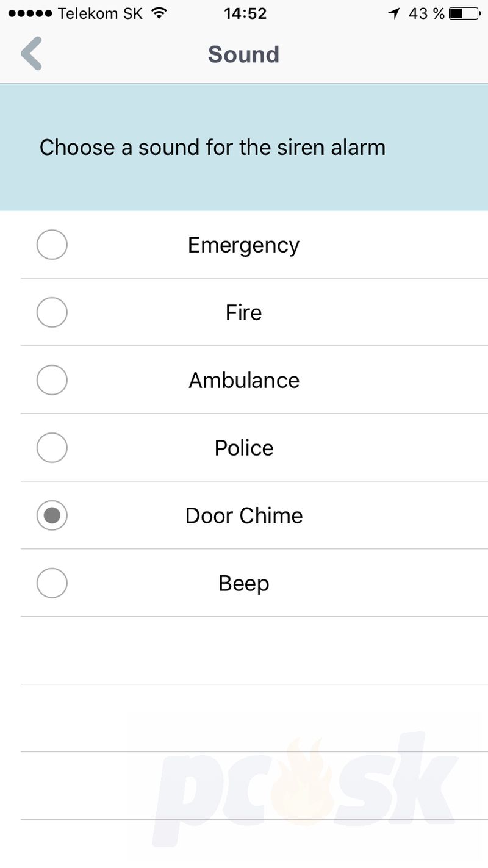Pick the Police sound option text

pos(244,448)
